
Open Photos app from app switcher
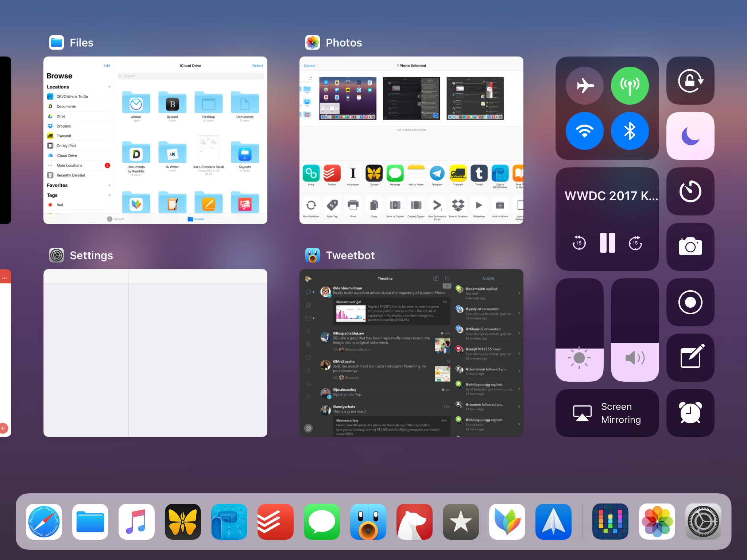click(412, 135)
